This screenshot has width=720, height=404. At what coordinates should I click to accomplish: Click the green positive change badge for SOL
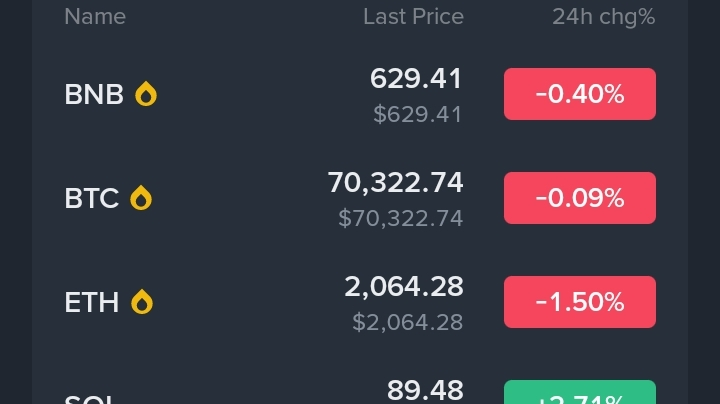point(580,392)
